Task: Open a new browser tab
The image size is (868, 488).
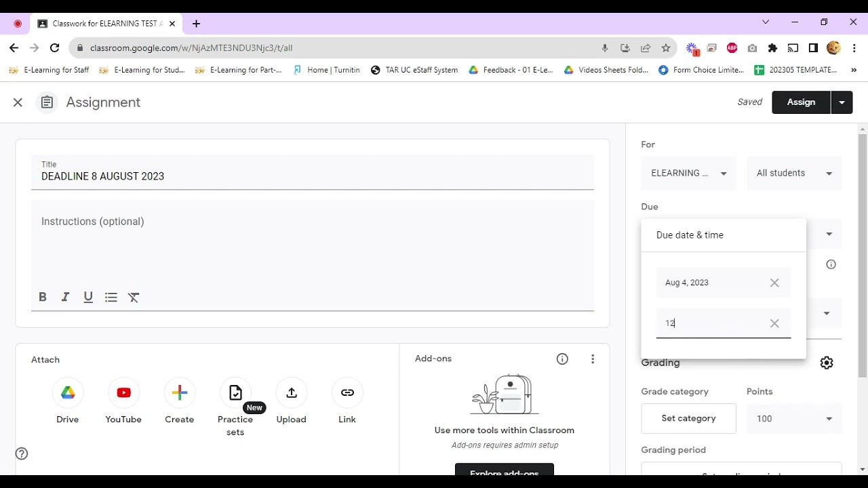Action: click(196, 24)
